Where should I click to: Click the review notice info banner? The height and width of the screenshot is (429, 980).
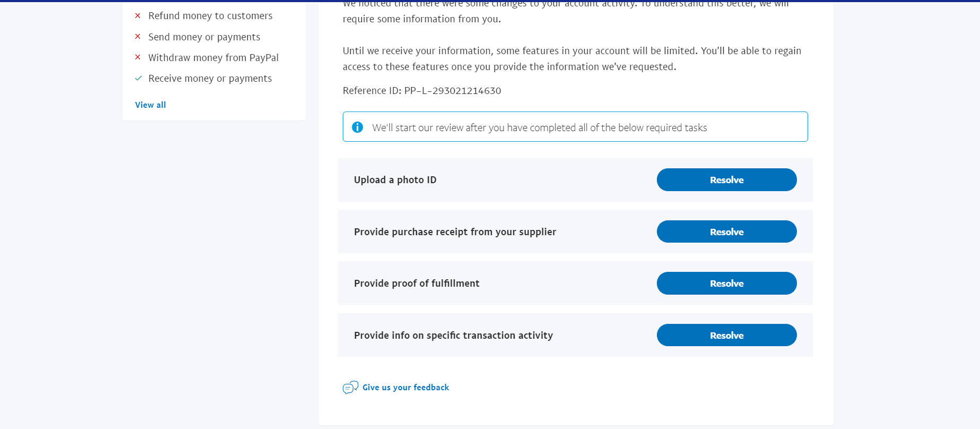point(575,127)
